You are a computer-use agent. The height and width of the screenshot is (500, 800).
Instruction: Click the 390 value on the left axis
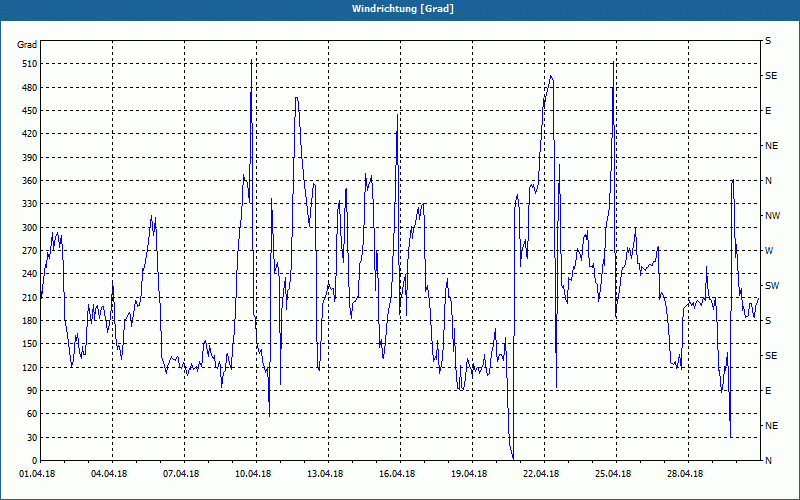[x=30, y=158]
